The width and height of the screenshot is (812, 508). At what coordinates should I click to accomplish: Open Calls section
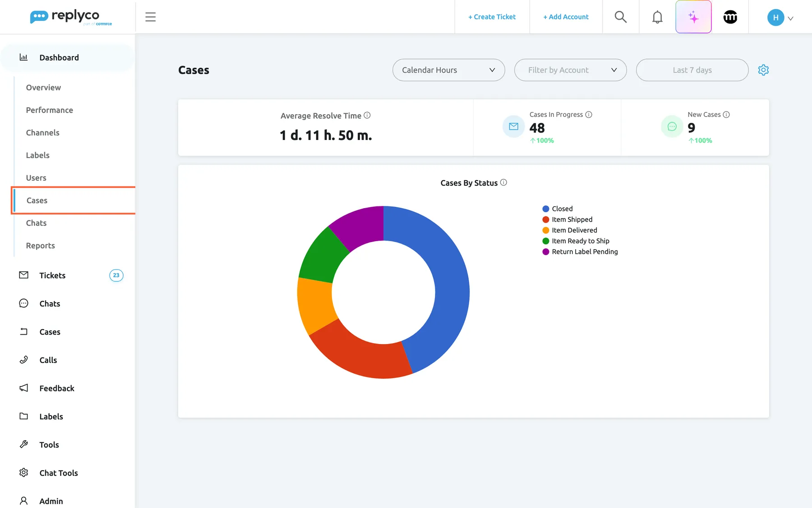click(x=48, y=360)
